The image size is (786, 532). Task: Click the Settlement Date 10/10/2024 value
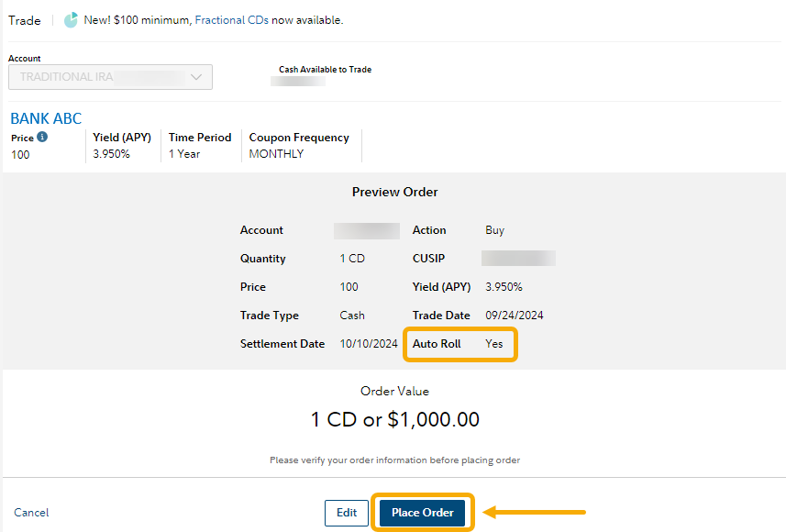click(369, 344)
